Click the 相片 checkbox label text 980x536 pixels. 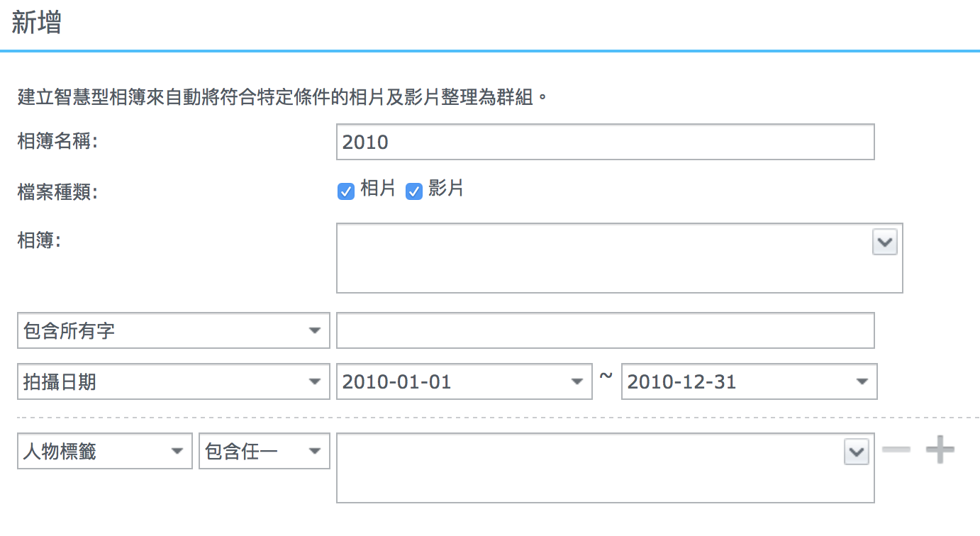pos(378,189)
